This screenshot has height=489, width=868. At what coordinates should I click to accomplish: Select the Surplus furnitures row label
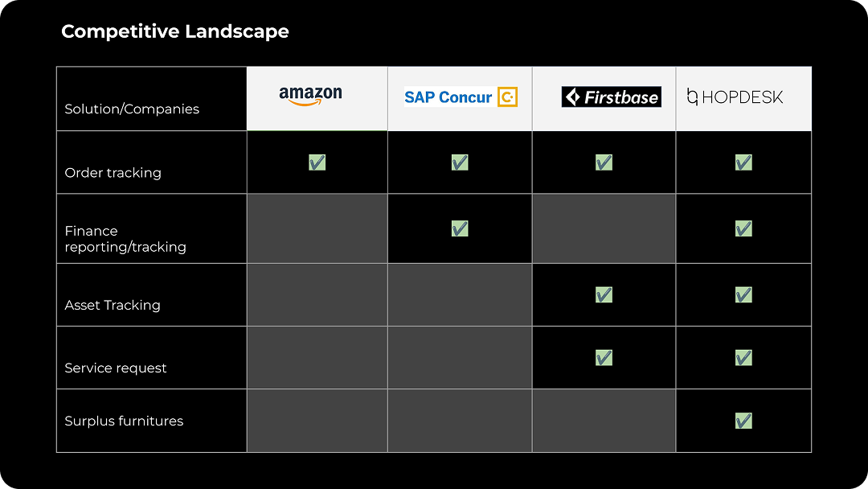124,421
